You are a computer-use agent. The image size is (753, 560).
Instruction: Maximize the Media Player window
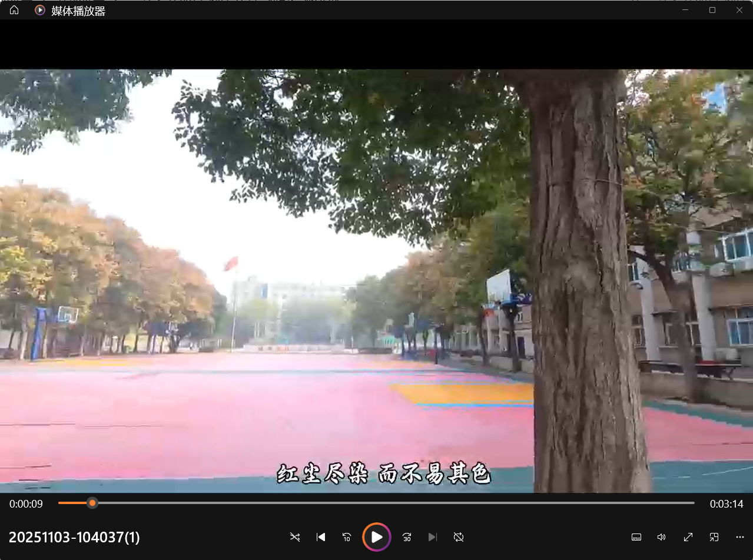(712, 10)
